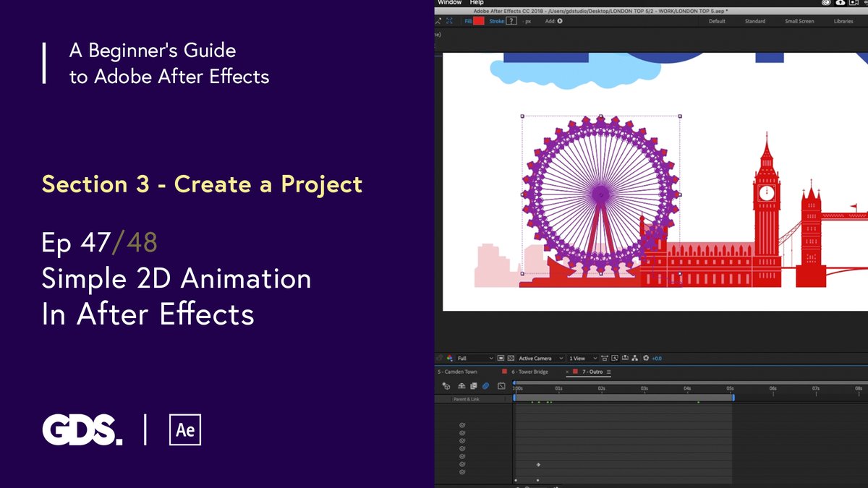Open Fill options via the Fill label
Viewport: 868px width, 488px height.
[468, 21]
